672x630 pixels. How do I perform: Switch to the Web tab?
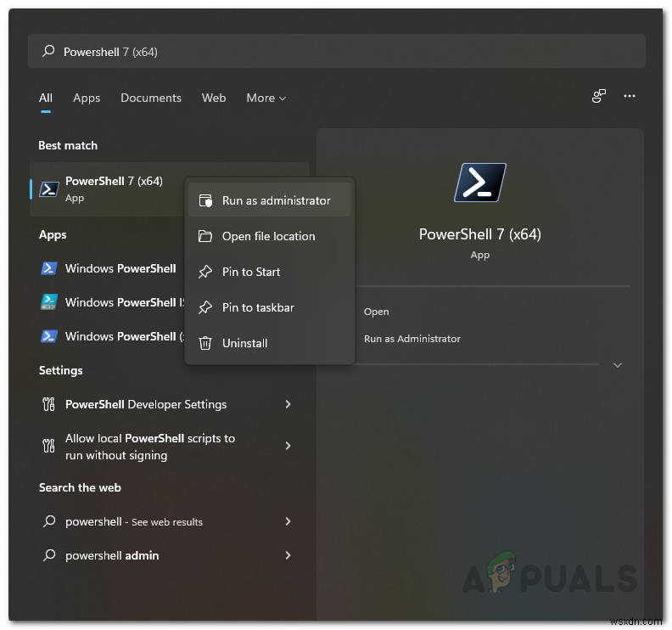[x=214, y=98]
